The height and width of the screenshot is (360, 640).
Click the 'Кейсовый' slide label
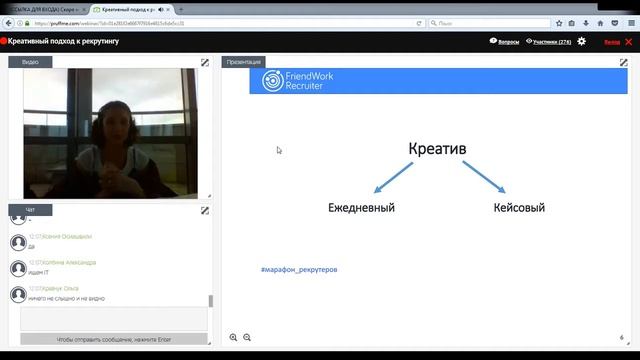click(x=519, y=208)
